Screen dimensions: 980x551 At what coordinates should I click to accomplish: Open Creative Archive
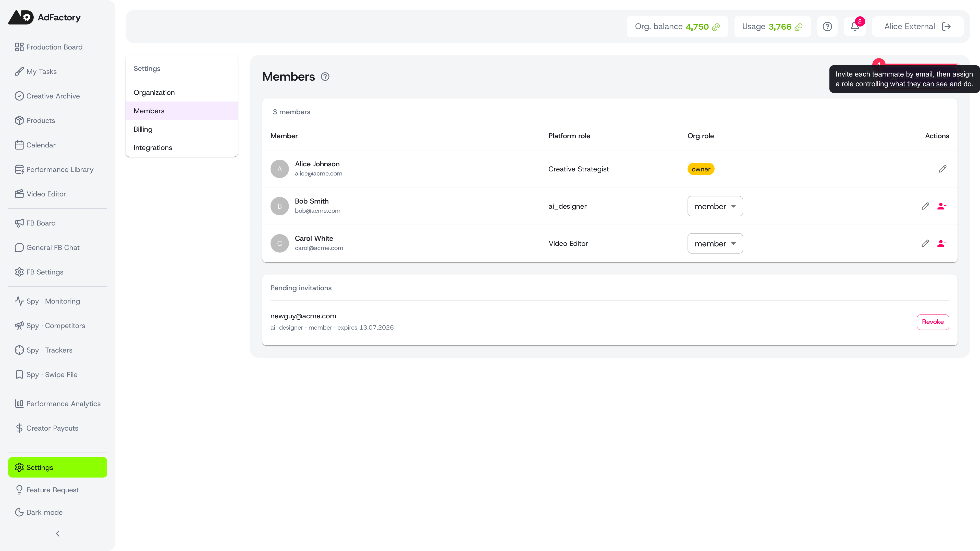pyautogui.click(x=57, y=96)
